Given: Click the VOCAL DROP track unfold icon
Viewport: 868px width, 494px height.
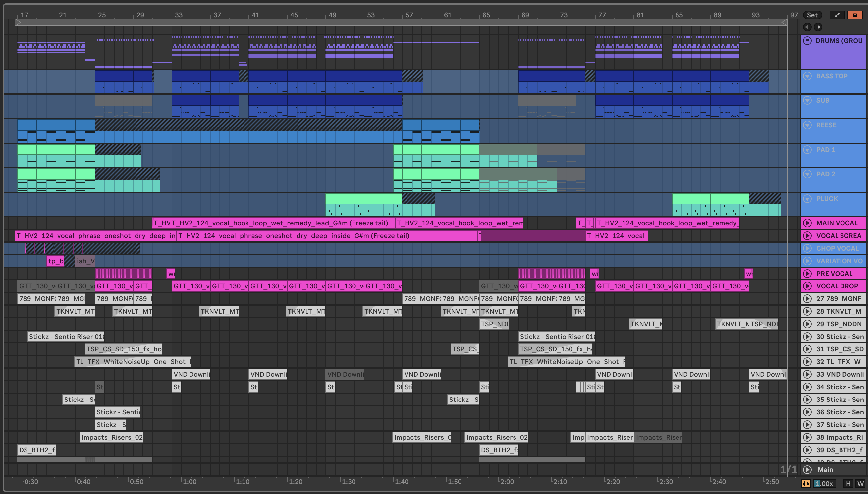Looking at the screenshot, I should [x=808, y=286].
